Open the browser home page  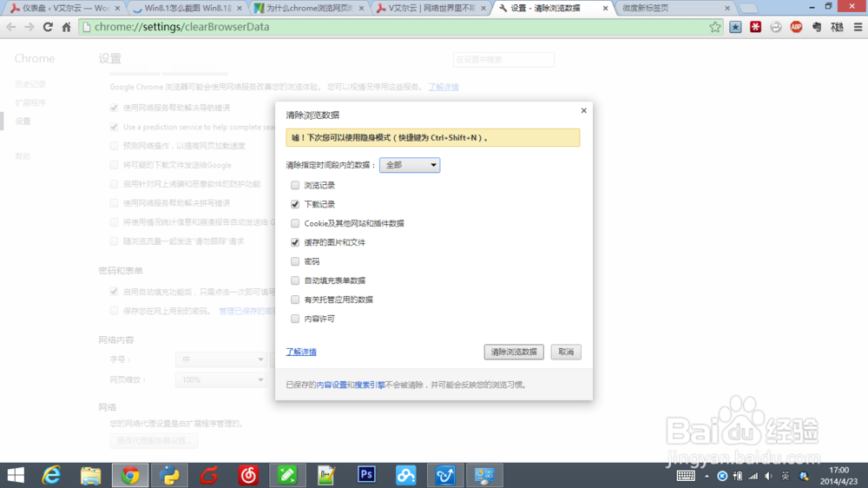coord(67,27)
